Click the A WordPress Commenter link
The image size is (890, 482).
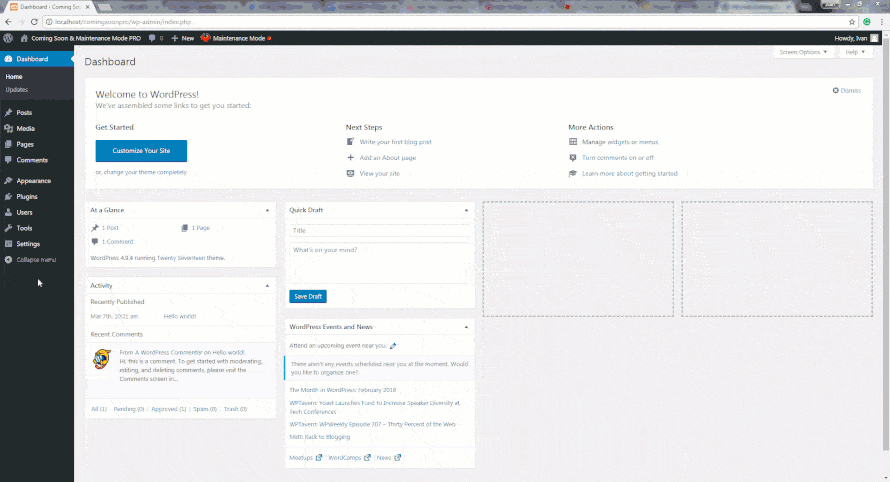169,353
